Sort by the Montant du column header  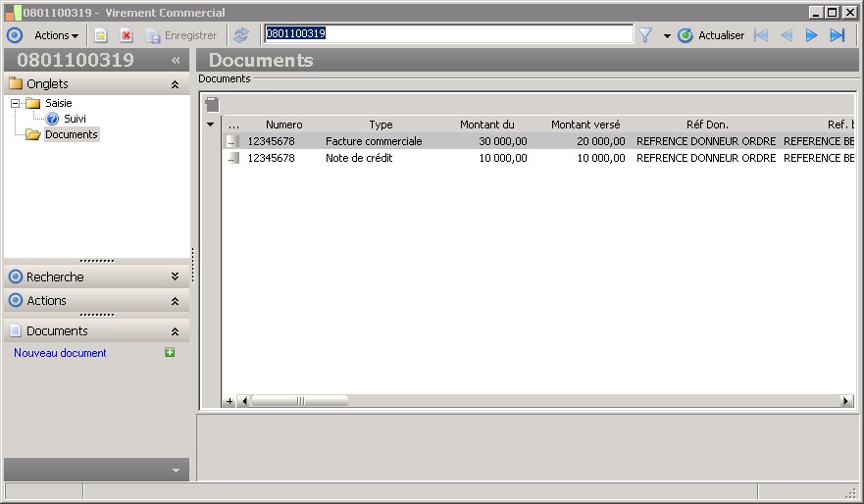[x=487, y=125]
